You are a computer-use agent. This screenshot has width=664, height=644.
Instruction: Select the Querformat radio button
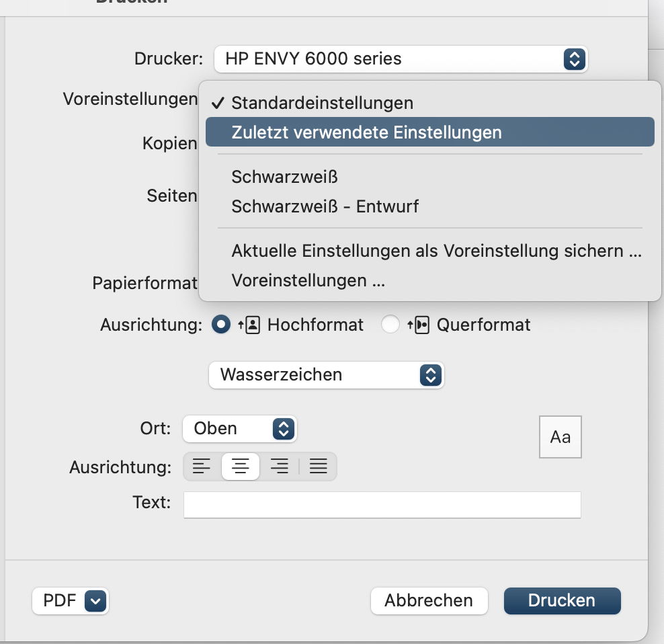click(390, 325)
